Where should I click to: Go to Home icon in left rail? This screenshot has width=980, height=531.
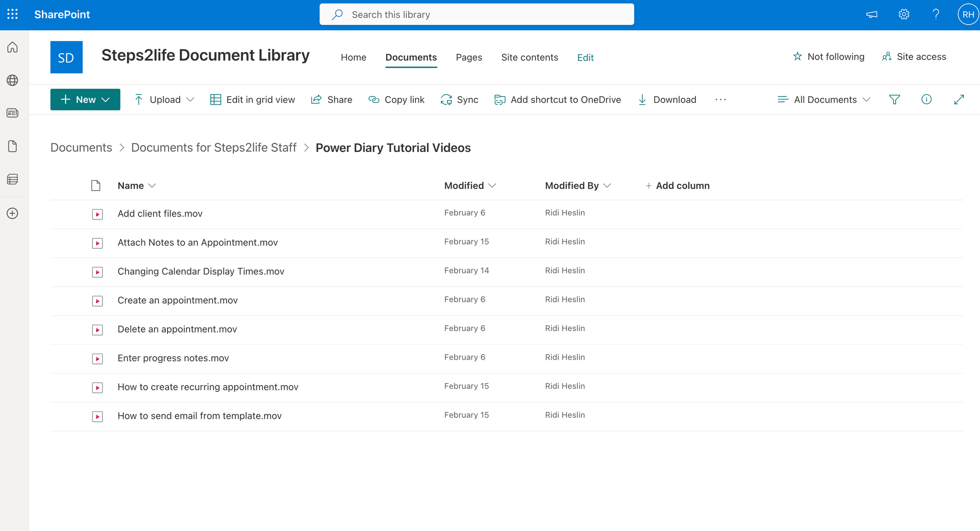(13, 47)
